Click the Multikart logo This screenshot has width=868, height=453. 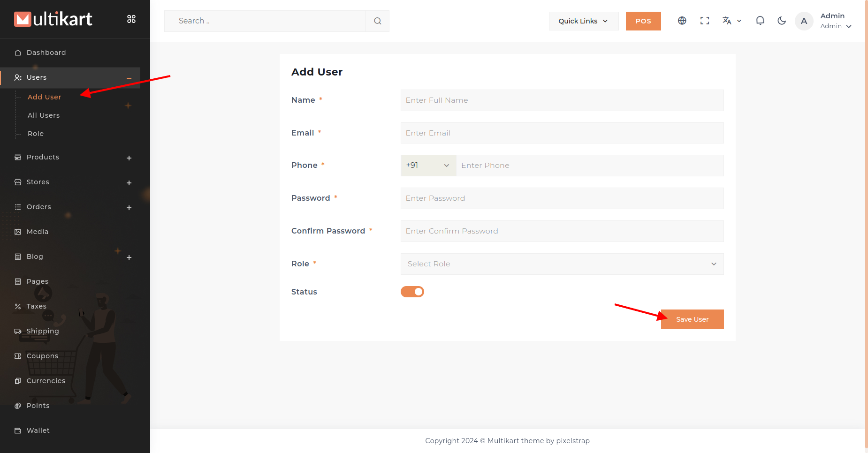[53, 19]
